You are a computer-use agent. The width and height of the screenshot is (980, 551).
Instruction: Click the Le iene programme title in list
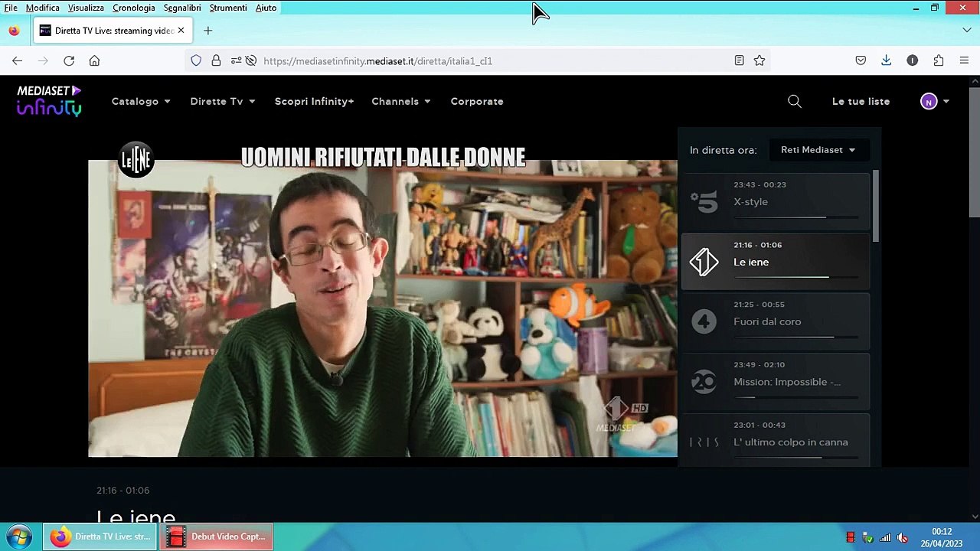click(x=751, y=262)
